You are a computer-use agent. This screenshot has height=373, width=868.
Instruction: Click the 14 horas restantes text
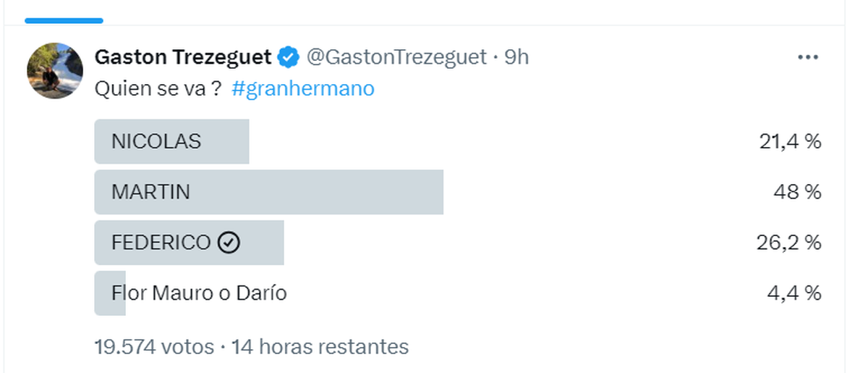click(320, 347)
